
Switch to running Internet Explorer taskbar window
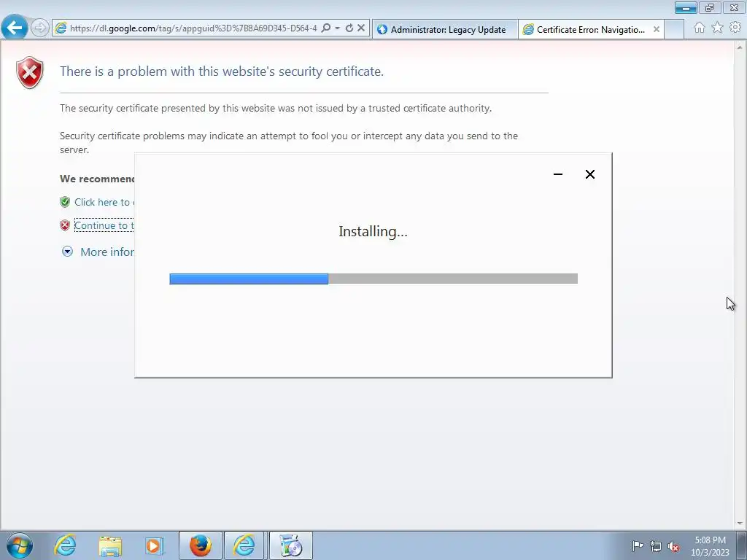[244, 545]
